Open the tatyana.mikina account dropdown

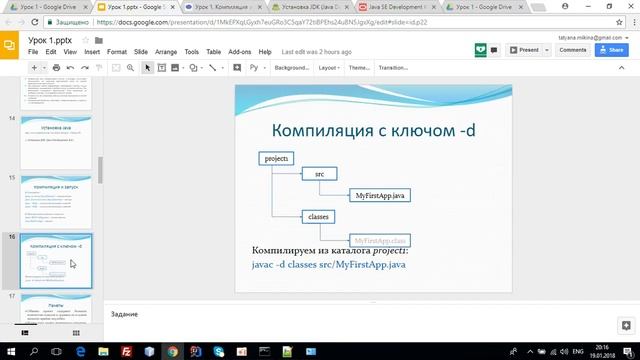point(593,38)
